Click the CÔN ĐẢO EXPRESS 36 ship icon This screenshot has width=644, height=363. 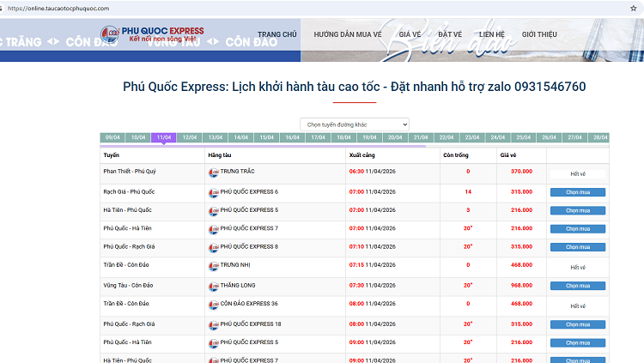pyautogui.click(x=213, y=305)
